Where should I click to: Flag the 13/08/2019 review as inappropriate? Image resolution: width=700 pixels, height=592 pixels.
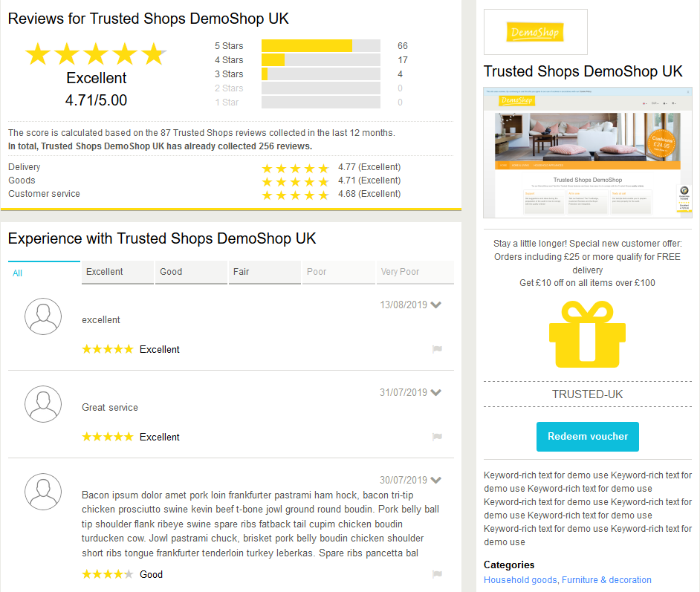pos(437,349)
